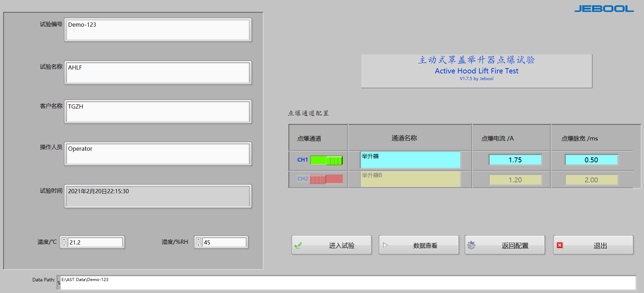Focus the 客户名称 field showing TGZH
Screen dimensions: 644x293
point(158,112)
